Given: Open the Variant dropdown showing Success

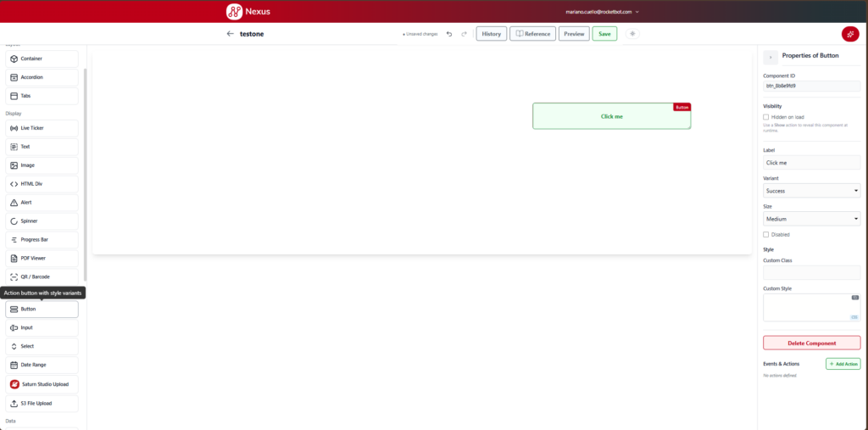Looking at the screenshot, I should tap(811, 191).
